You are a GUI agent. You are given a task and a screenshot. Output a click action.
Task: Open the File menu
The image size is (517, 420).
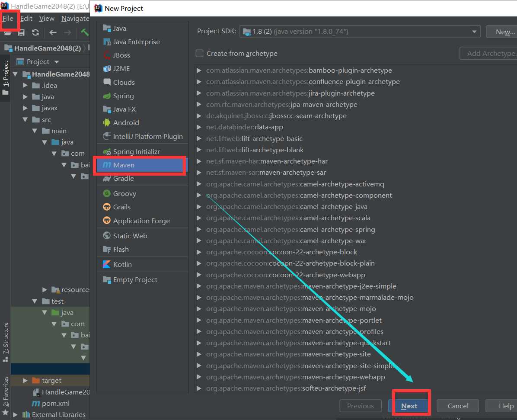click(x=8, y=19)
